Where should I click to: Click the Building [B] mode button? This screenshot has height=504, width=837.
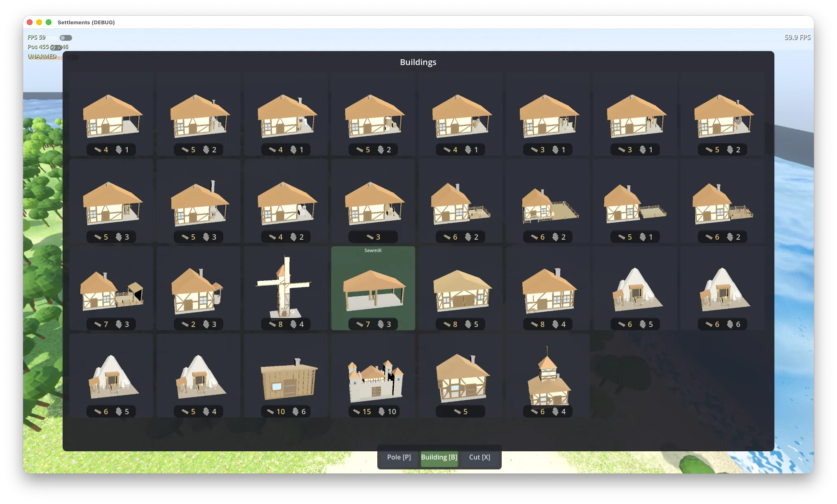[x=438, y=457]
